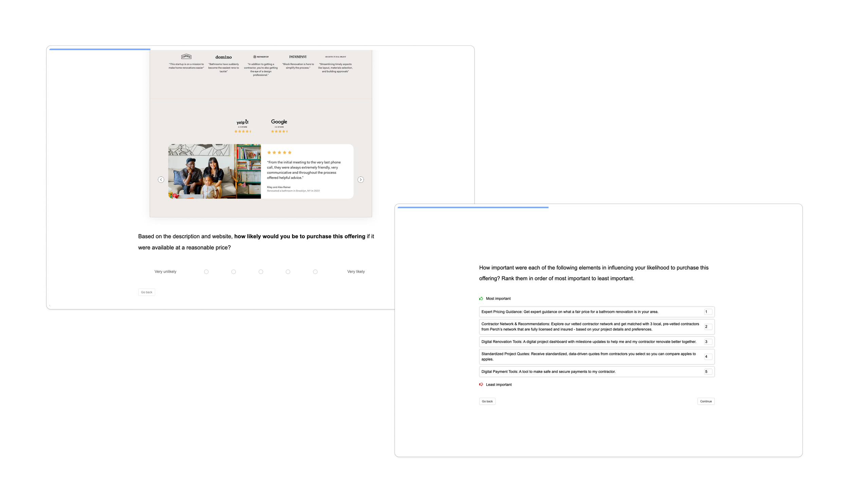Click the Architectural Digest press logo
Image resolution: width=849 pixels, height=504 pixels.
pos(336,57)
